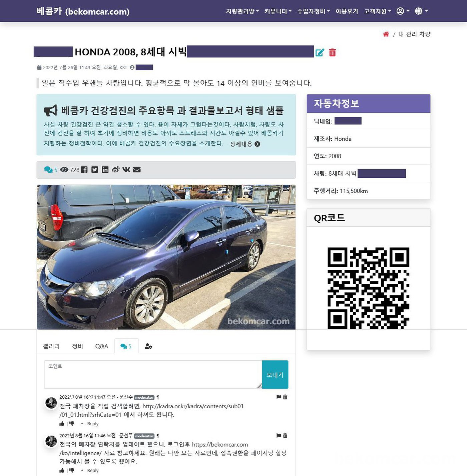Click the 베콤카 (bekomcar.com) site logo
This screenshot has height=476, width=467.
tap(83, 11)
